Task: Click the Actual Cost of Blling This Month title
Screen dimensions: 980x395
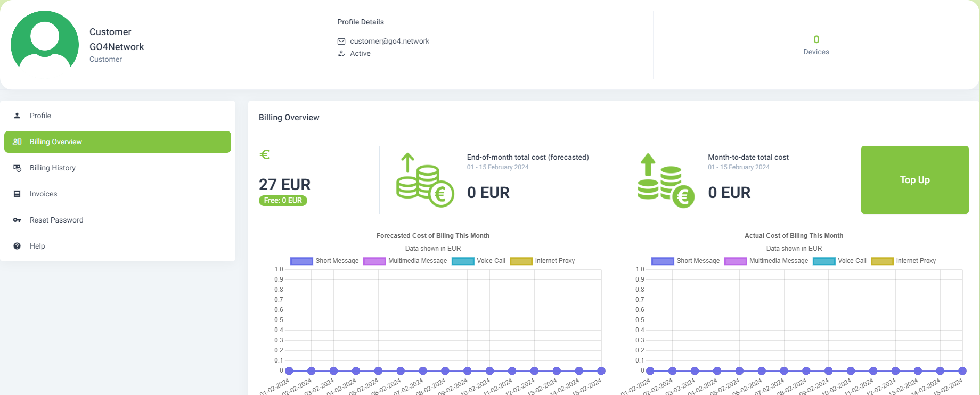Action: click(794, 236)
